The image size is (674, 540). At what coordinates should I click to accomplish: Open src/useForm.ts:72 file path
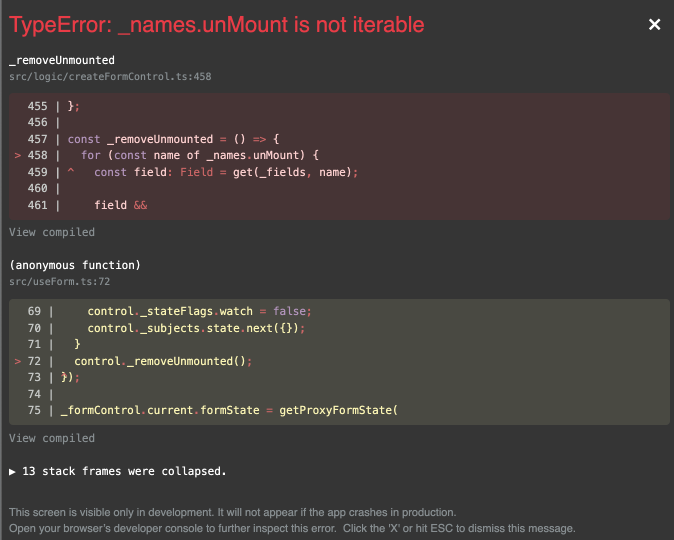pyautogui.click(x=59, y=282)
